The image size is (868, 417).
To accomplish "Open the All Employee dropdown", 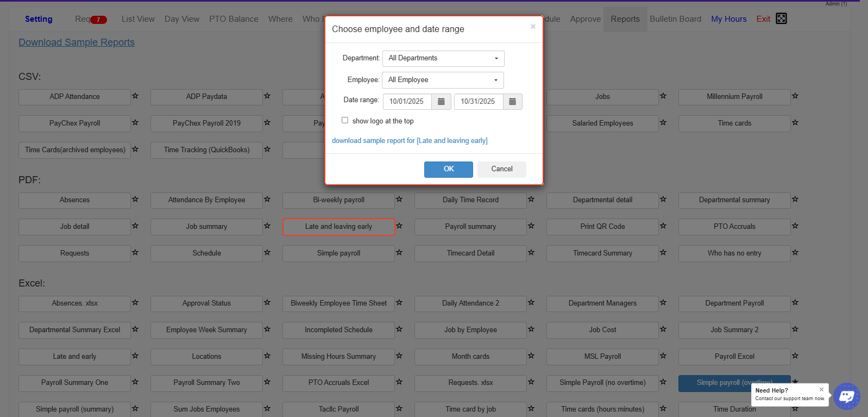I will point(443,80).
